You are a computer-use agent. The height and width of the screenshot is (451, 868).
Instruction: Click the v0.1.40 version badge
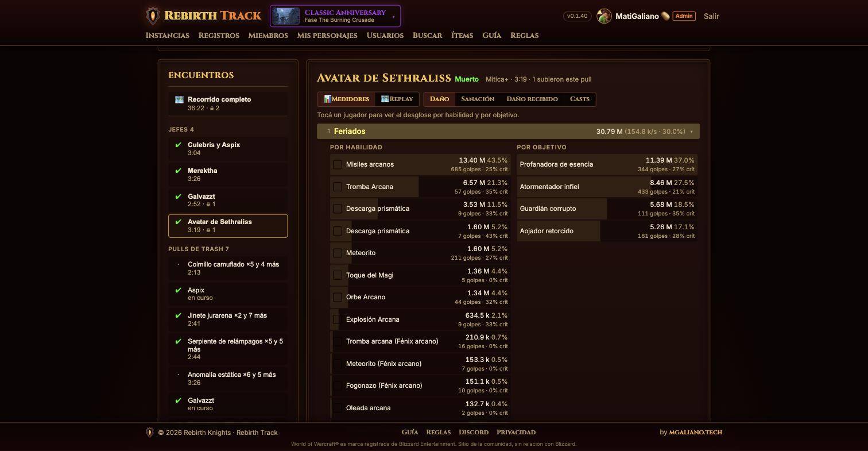(578, 16)
